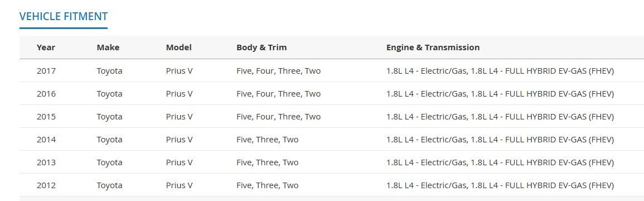
Task: Click the engine text in the 2012 row
Action: 500,185
